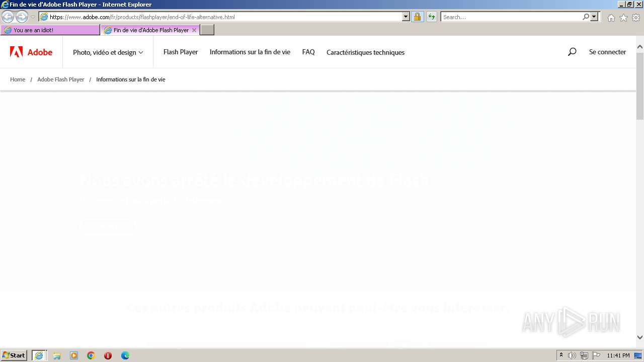This screenshot has width=644, height=362.
Task: Click the volume speaker tray icon
Action: click(x=572, y=355)
